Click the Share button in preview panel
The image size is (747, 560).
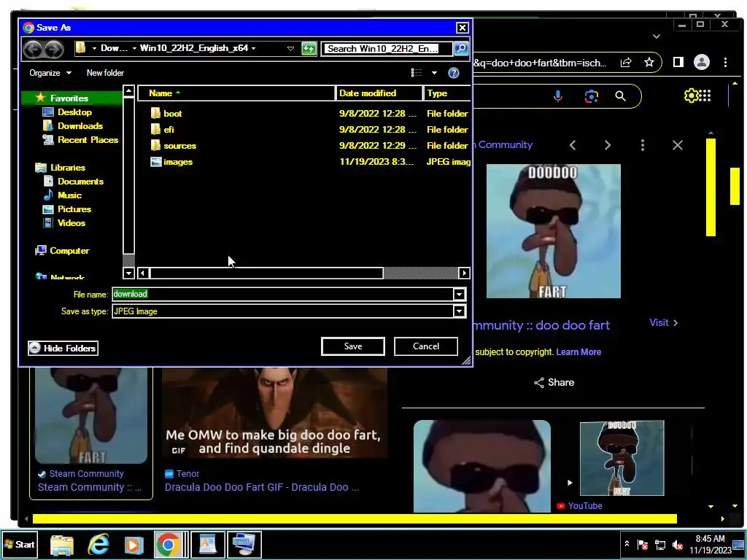[x=554, y=382]
